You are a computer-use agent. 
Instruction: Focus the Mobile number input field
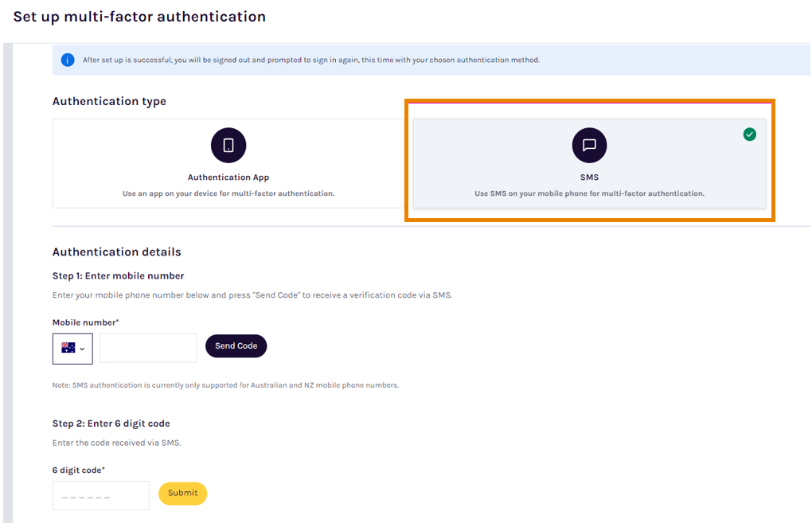coord(148,348)
